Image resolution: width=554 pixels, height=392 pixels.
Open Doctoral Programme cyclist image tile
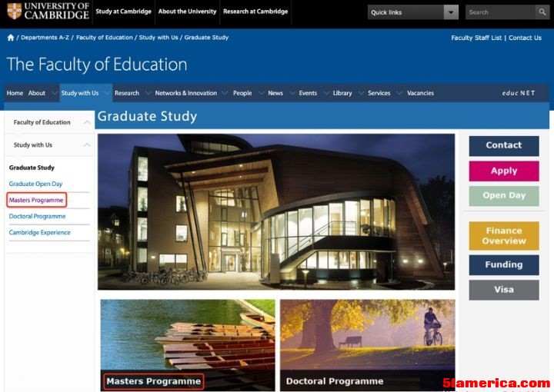pyautogui.click(x=368, y=345)
